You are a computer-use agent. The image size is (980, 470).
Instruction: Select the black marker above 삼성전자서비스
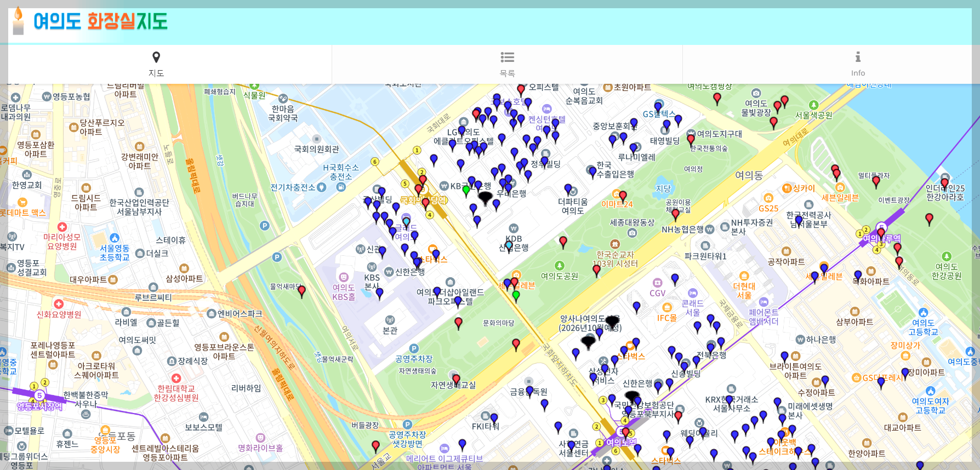point(588,343)
